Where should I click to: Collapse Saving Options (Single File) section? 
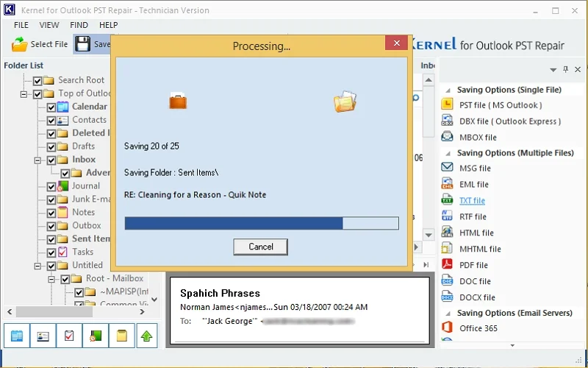pyautogui.click(x=448, y=91)
